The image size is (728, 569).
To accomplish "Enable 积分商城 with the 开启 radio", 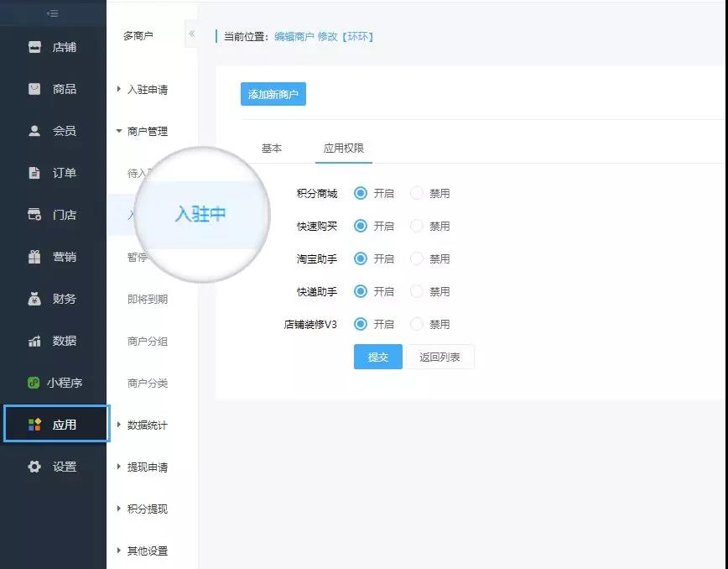I will pyautogui.click(x=361, y=193).
